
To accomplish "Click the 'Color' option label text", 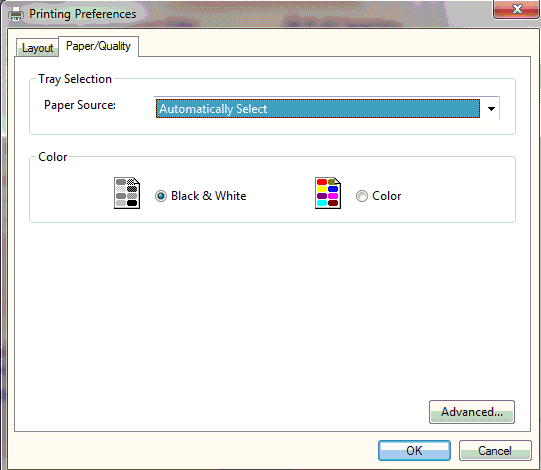I will click(x=386, y=196).
